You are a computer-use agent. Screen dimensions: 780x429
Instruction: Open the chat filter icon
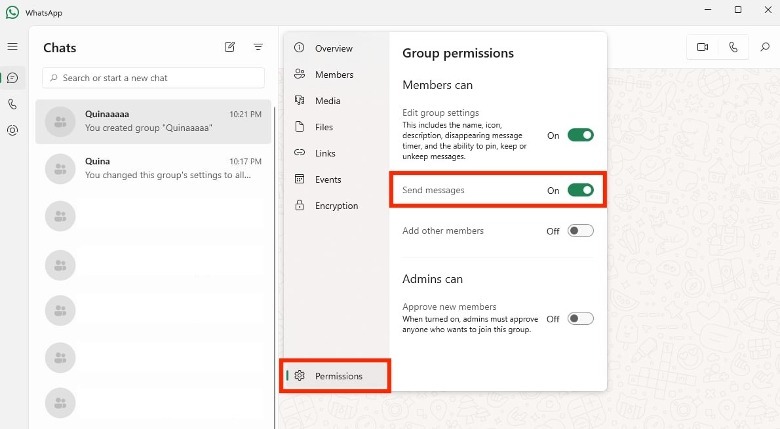(x=258, y=47)
